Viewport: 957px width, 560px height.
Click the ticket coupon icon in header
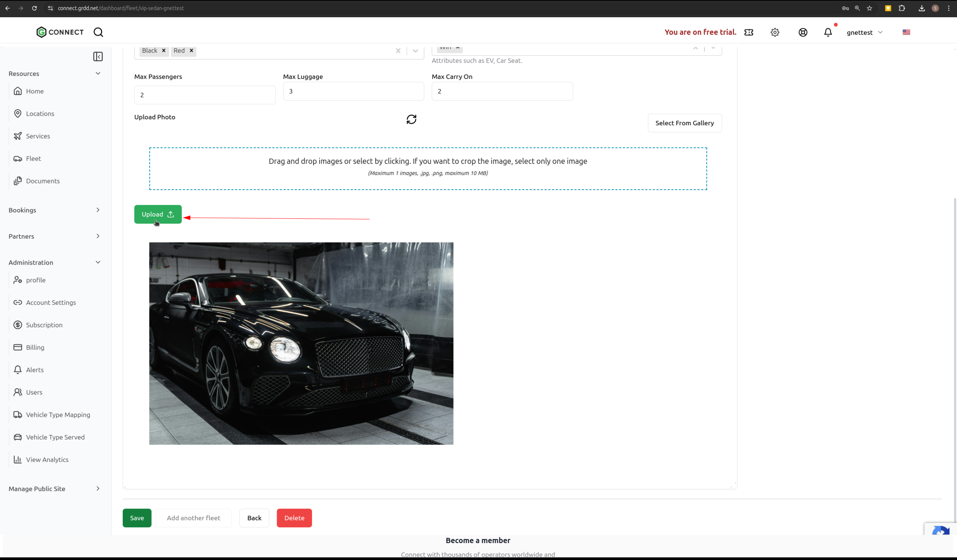pos(749,32)
